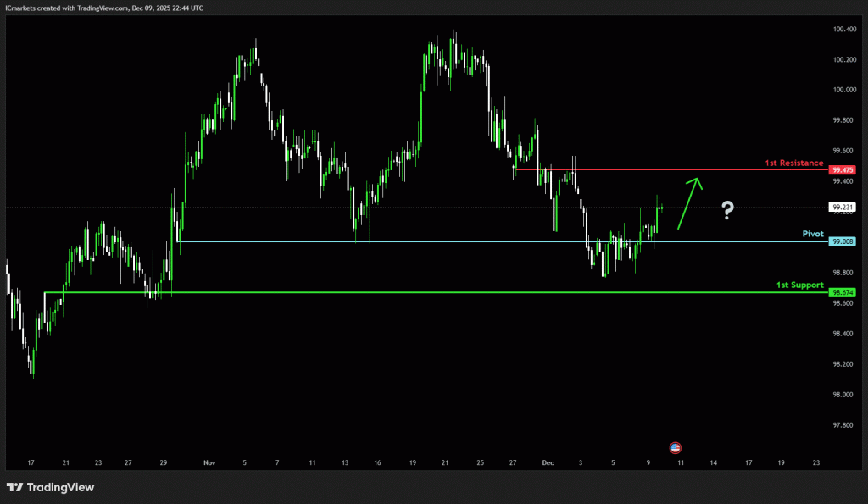Click the 'Dec' label on time axis
The width and height of the screenshot is (868, 504).
548,463
